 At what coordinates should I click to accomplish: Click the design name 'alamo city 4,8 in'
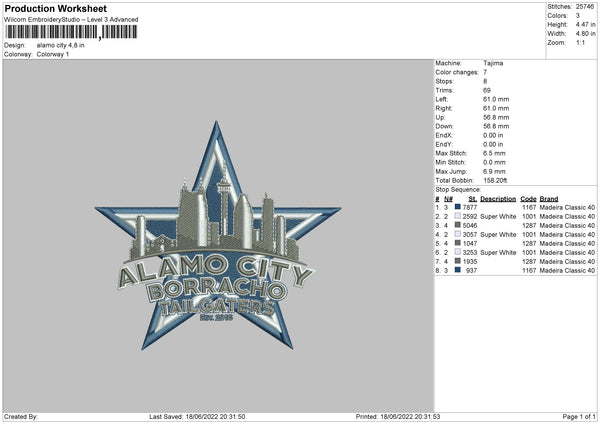pyautogui.click(x=60, y=45)
